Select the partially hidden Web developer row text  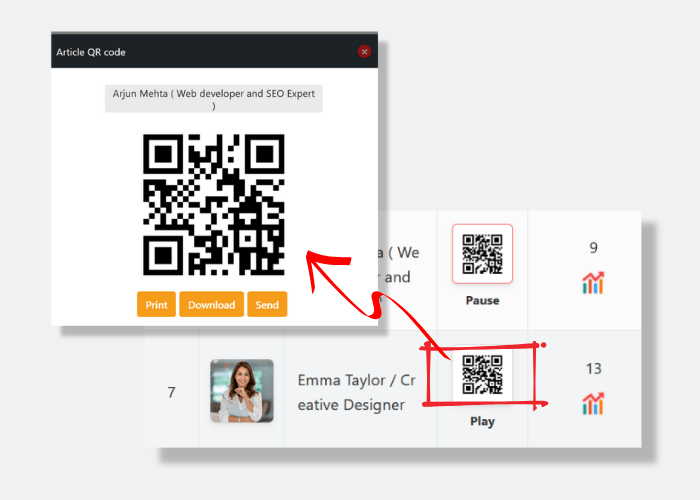click(400, 265)
